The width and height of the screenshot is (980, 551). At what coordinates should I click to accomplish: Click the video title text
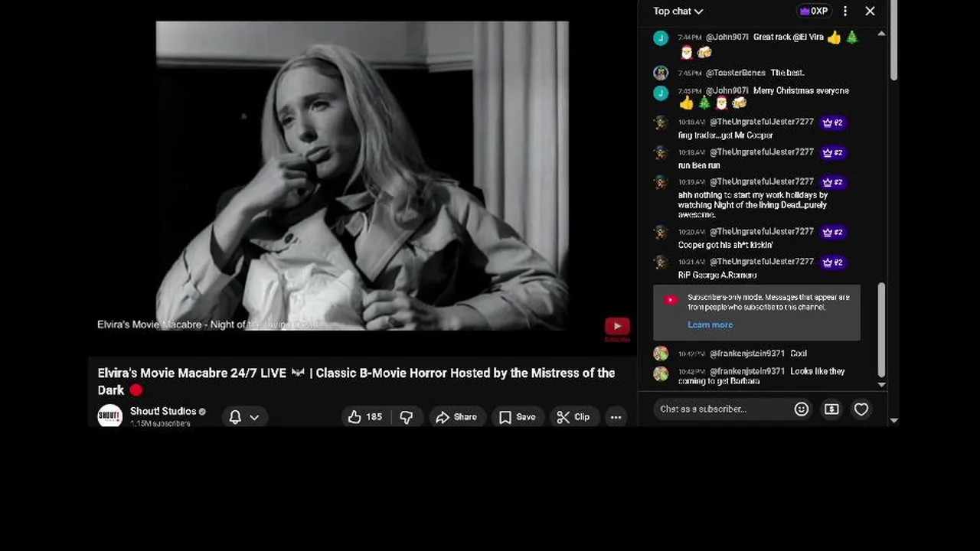356,381
